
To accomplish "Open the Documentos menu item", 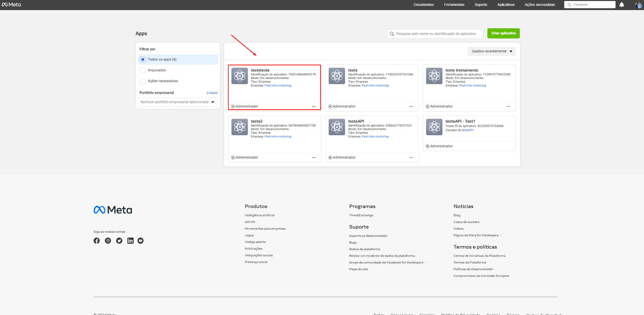I will tap(423, 5).
